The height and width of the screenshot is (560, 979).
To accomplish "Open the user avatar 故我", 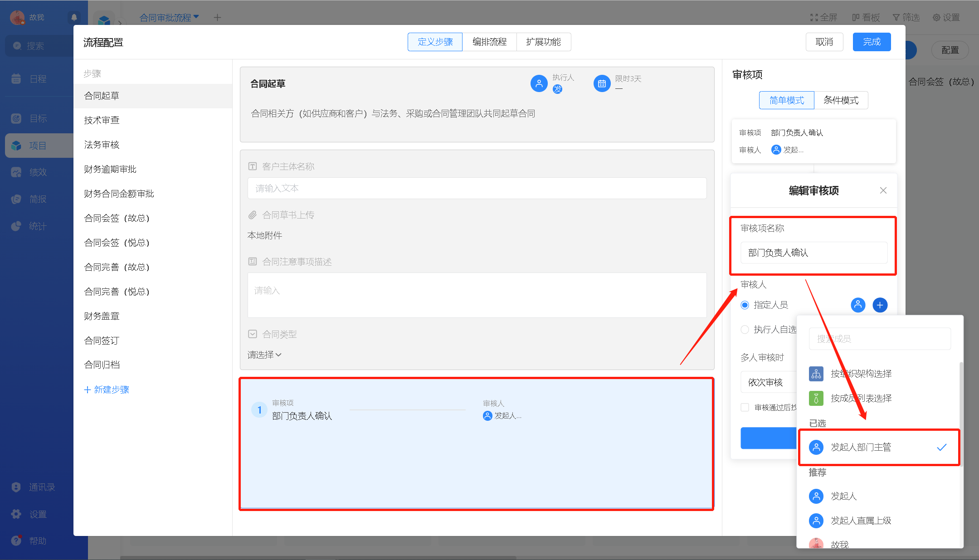I will pos(17,18).
